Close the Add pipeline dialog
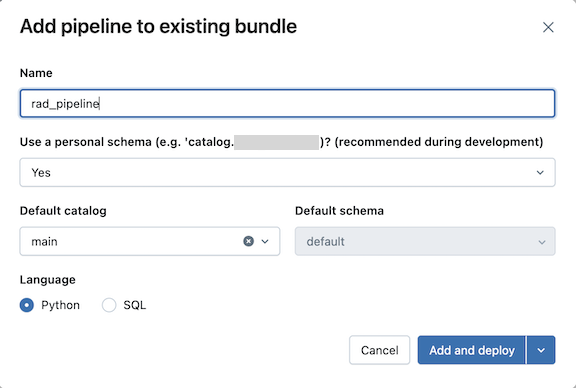Image resolution: width=576 pixels, height=388 pixels. [548, 27]
